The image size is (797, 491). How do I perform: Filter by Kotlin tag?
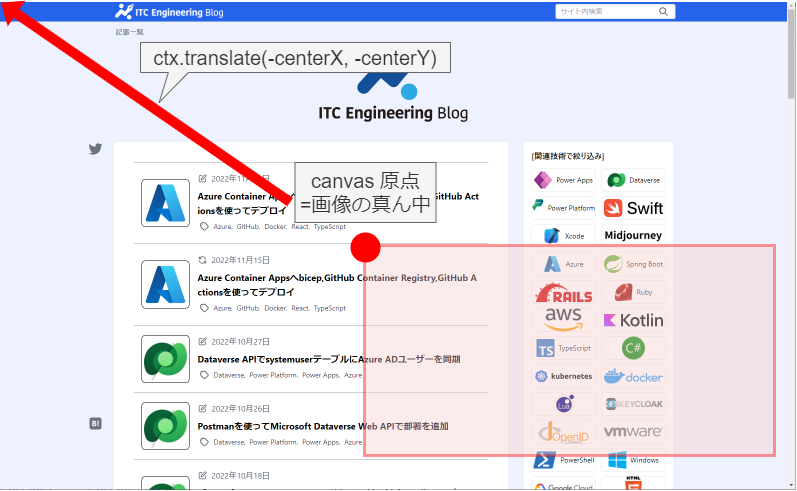tap(633, 320)
